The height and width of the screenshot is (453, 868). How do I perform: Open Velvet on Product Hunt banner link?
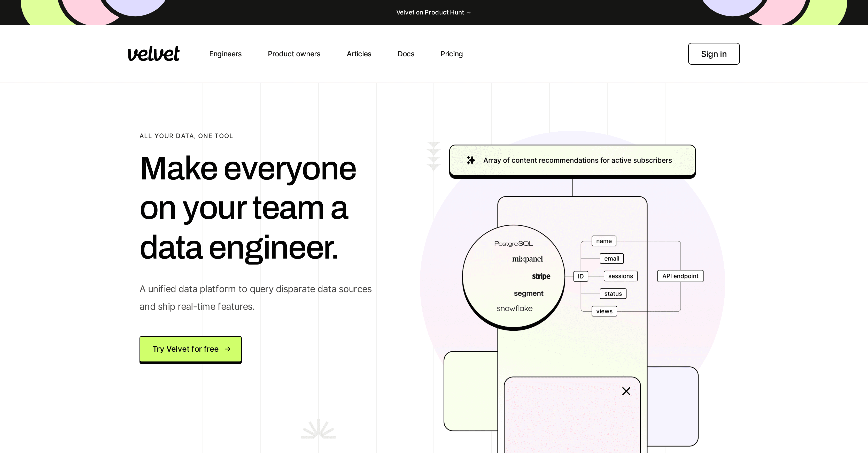(434, 12)
